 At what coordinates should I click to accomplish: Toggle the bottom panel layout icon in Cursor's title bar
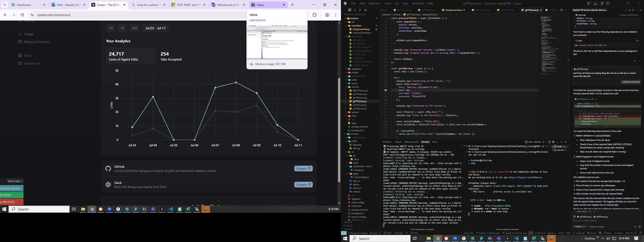pyautogui.click(x=595, y=4)
